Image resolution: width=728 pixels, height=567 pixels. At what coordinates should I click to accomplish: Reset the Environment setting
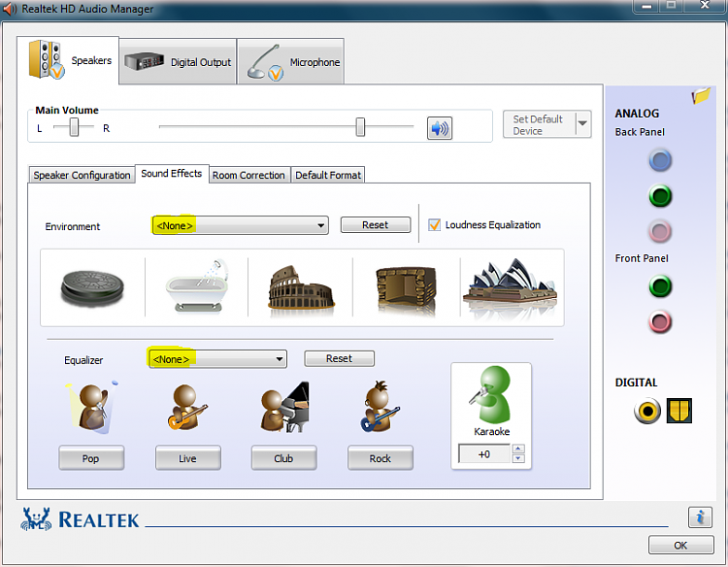375,224
